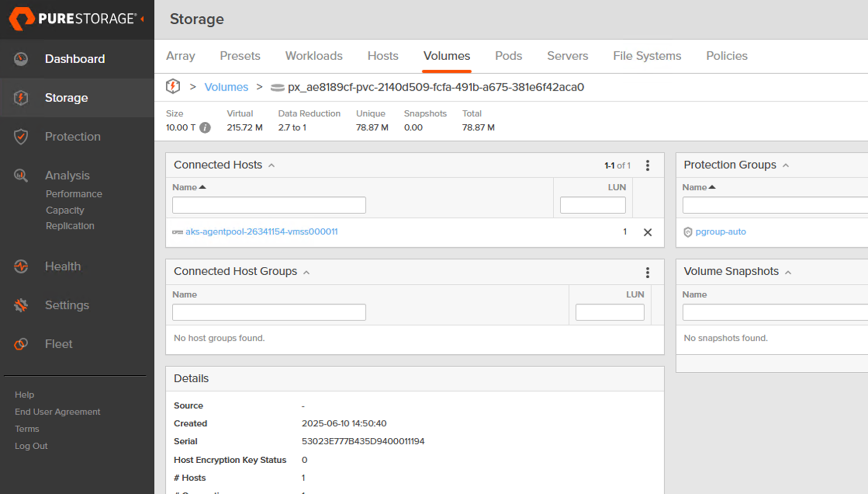Screen dimensions: 868x494
Task: Focus Volume Snapshots Name filter field
Action: click(775, 313)
